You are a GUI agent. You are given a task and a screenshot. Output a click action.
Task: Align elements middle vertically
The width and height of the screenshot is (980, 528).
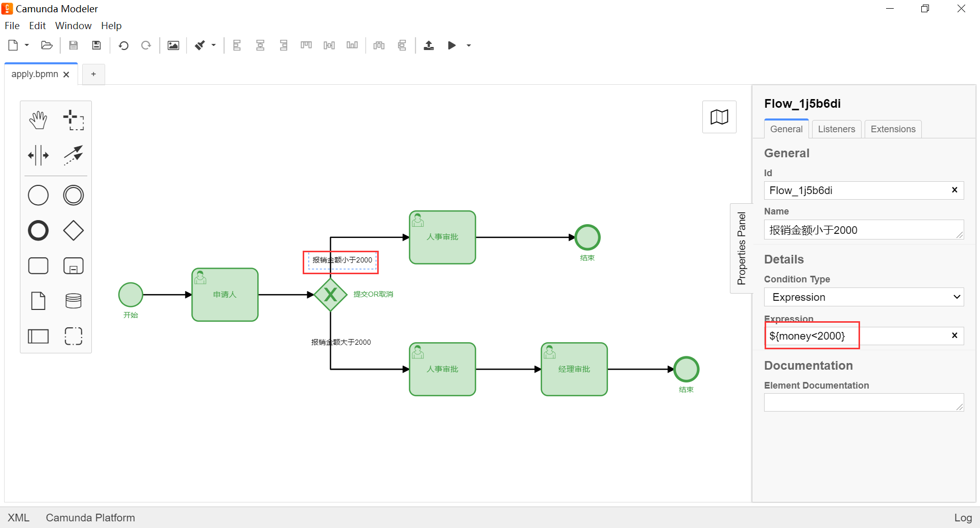click(x=329, y=45)
